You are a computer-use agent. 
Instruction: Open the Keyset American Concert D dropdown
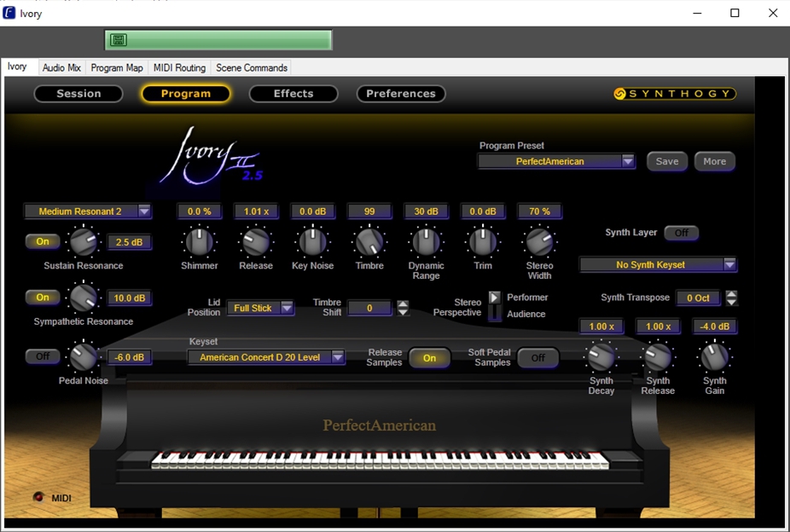[x=266, y=357]
